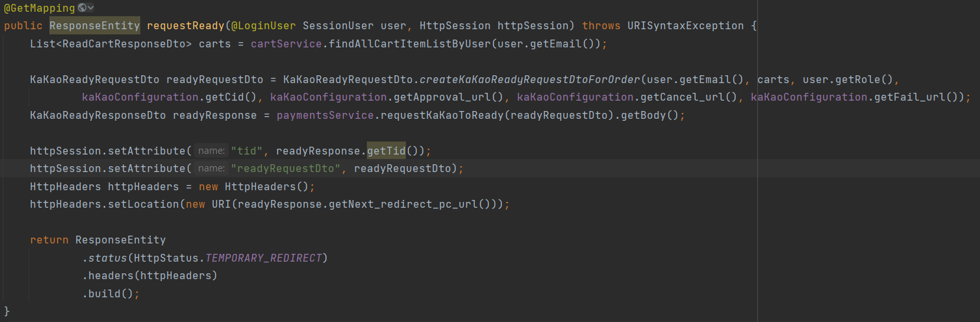Click URISyntaxException in the signature

686,26
